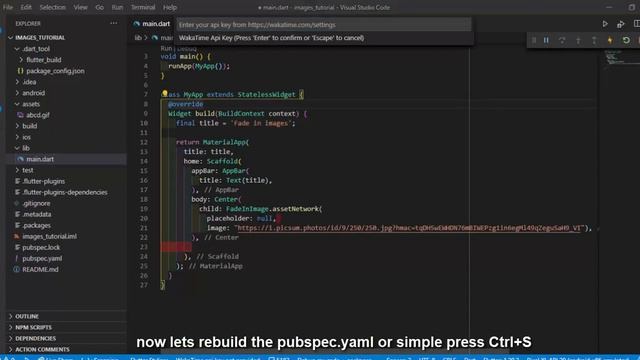Click the images_tutorial.iml file icon
This screenshot has width=640, height=360.
pos(17,236)
